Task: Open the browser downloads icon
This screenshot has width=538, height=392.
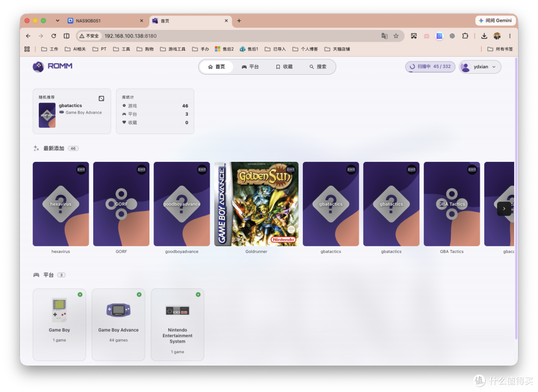Action: click(x=484, y=36)
